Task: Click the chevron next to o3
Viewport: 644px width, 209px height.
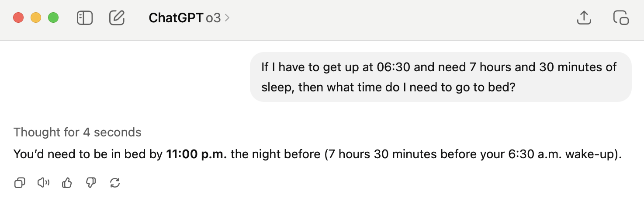Action: click(227, 18)
